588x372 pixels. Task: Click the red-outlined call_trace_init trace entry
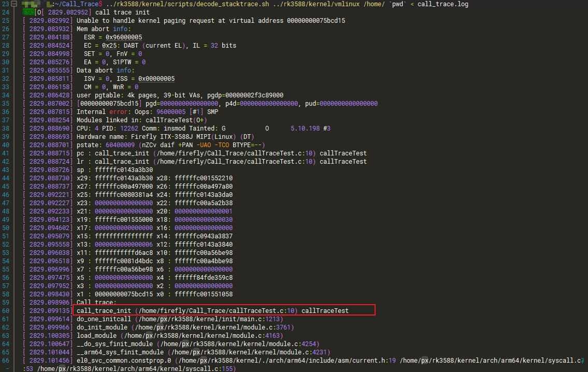[223, 310]
